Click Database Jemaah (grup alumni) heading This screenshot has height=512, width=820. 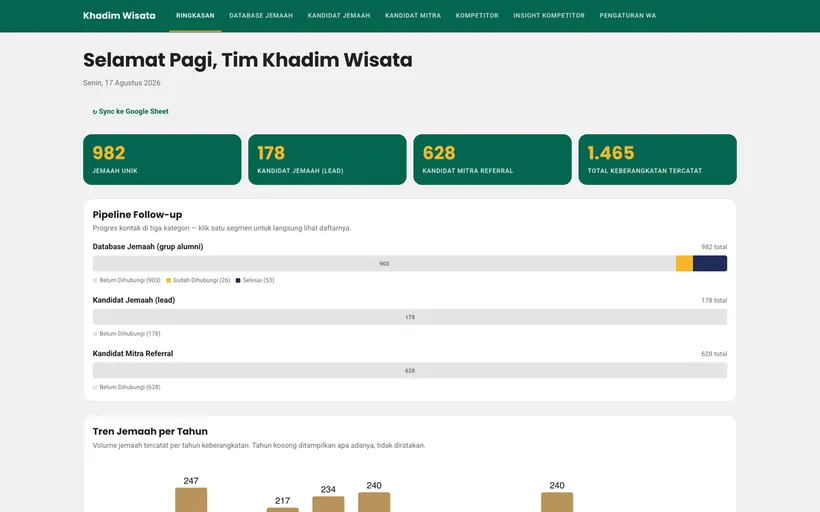[x=148, y=246]
